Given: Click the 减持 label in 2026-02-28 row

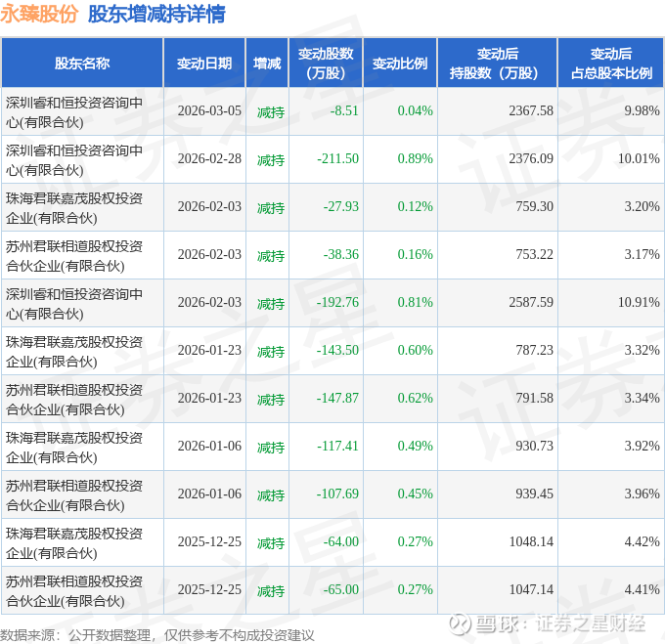Looking at the screenshot, I should pyautogui.click(x=271, y=159).
